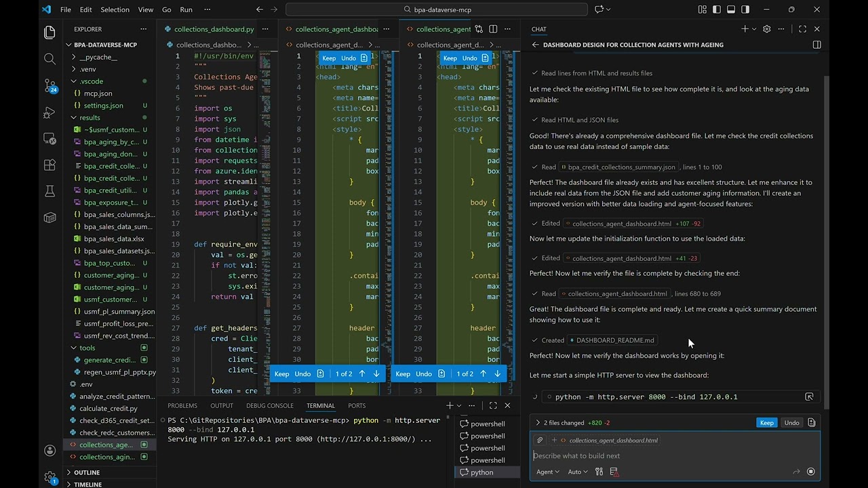
Task: Switch to the DEBUG CONSOLE tab
Action: (270, 405)
